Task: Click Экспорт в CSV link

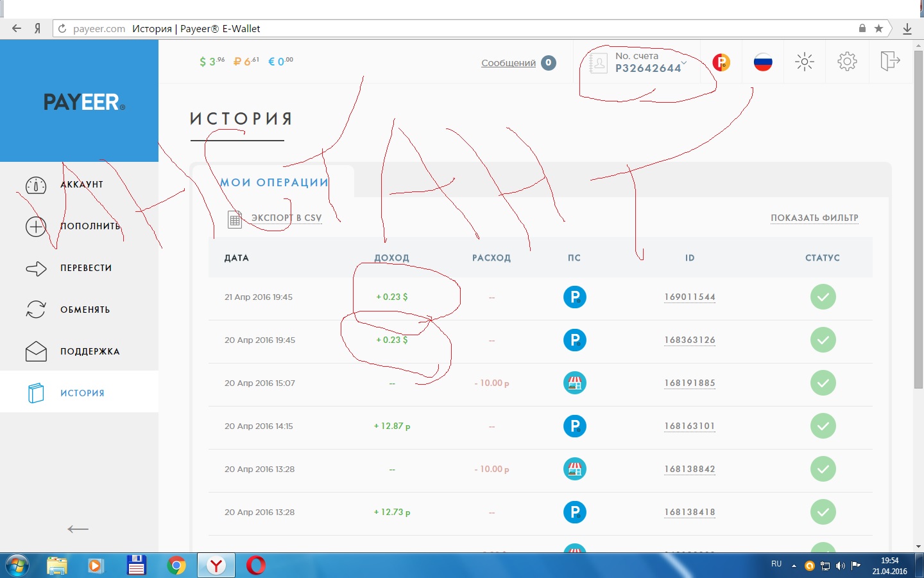Action: (286, 218)
